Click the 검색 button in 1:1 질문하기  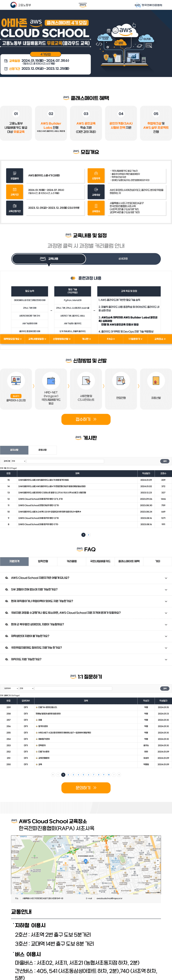click(164, 688)
